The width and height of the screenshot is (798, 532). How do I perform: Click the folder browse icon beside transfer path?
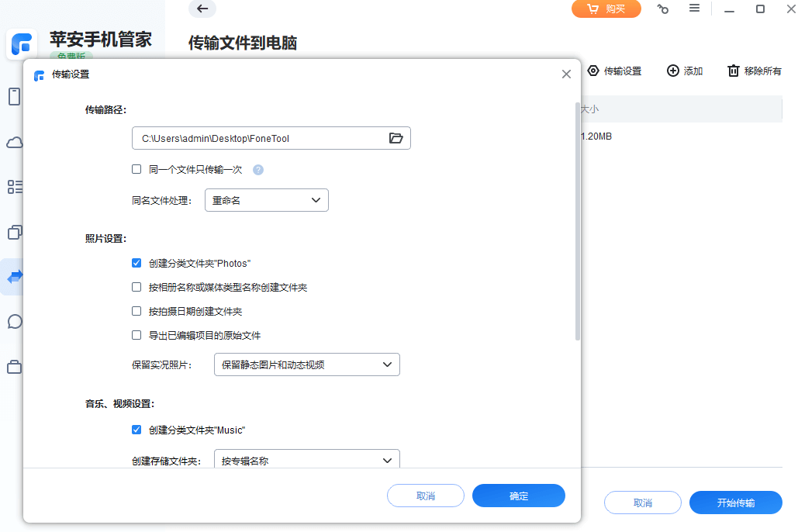pyautogui.click(x=396, y=137)
